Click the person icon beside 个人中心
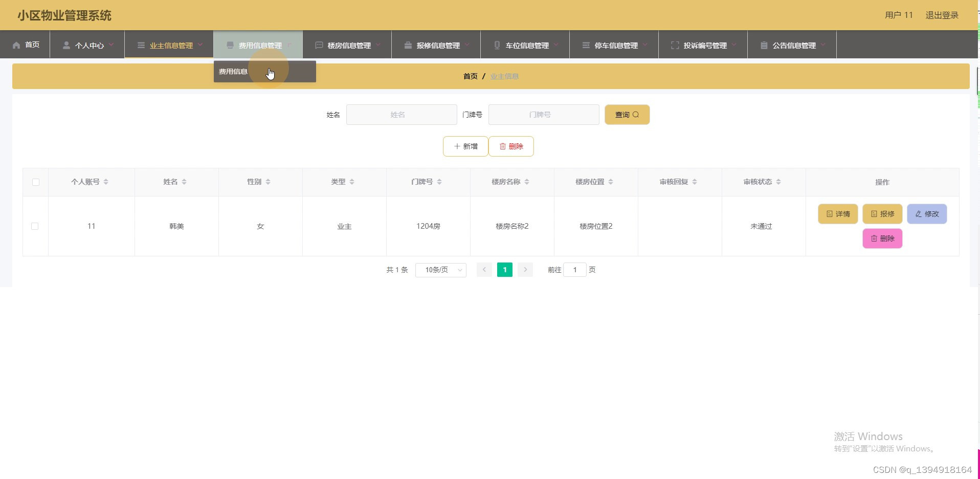The image size is (980, 479). 66,45
